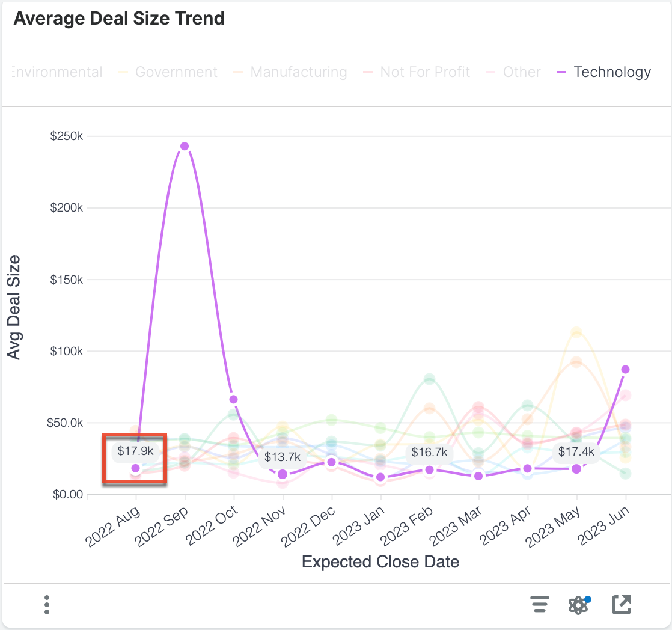This screenshot has height=630, width=672.
Task: Select the $16.7k February data label
Action: point(428,453)
